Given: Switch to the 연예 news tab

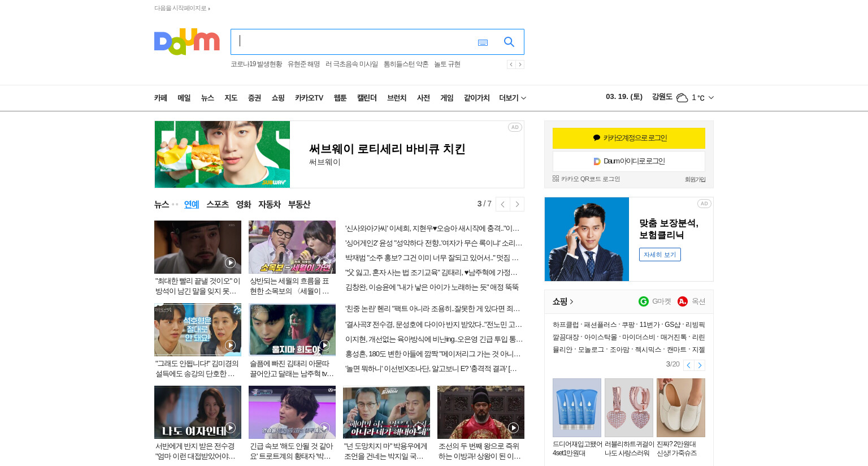Looking at the screenshot, I should pyautogui.click(x=192, y=204).
